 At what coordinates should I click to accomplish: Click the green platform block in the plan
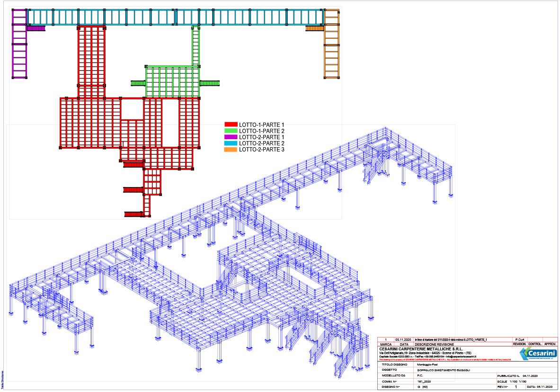[x=172, y=81]
